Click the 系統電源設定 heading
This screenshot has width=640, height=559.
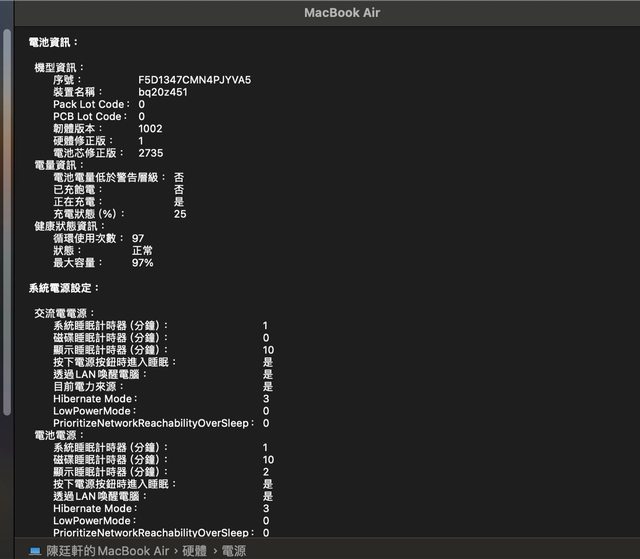tap(64, 288)
